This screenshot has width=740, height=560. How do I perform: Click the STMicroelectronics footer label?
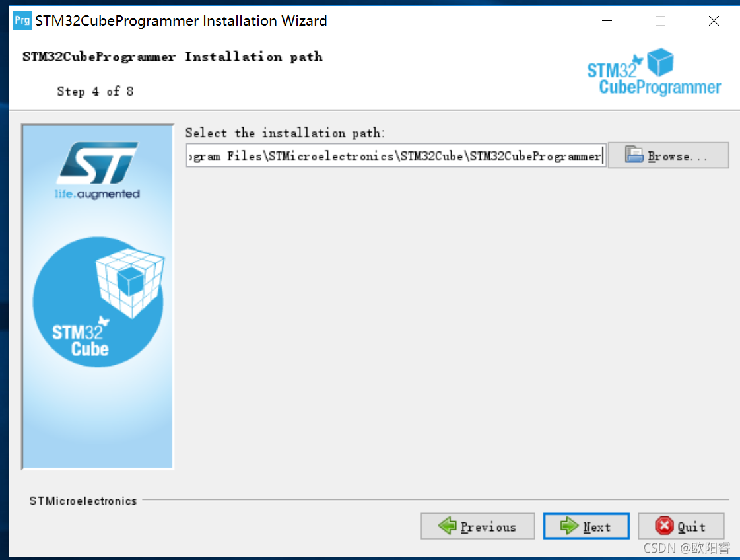(83, 501)
